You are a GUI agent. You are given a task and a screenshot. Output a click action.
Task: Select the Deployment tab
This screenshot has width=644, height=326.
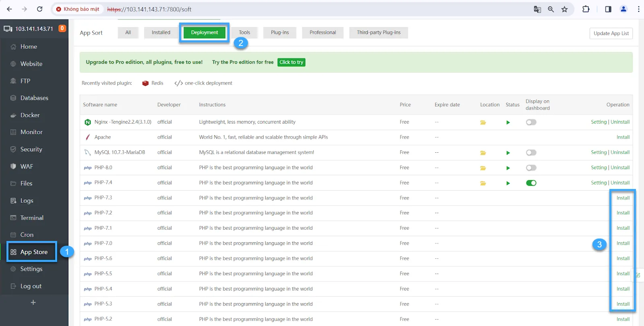tap(204, 33)
